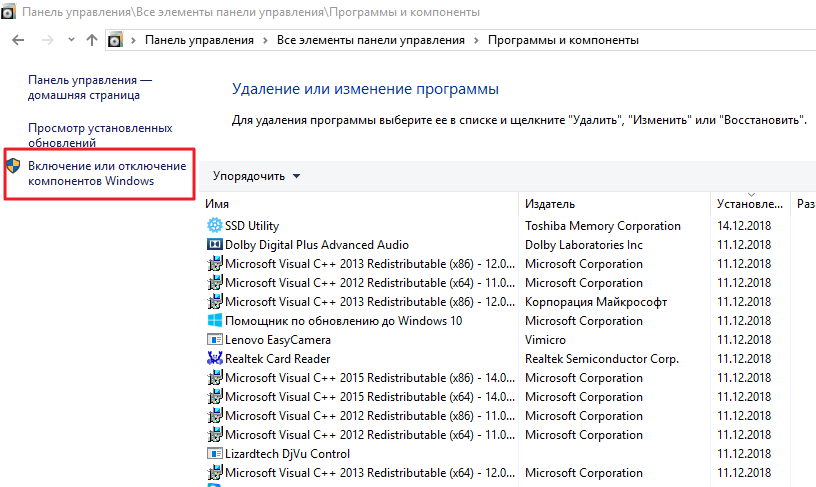Click the shield icon beside Windows components link
This screenshot has height=487, width=816.
point(13,166)
